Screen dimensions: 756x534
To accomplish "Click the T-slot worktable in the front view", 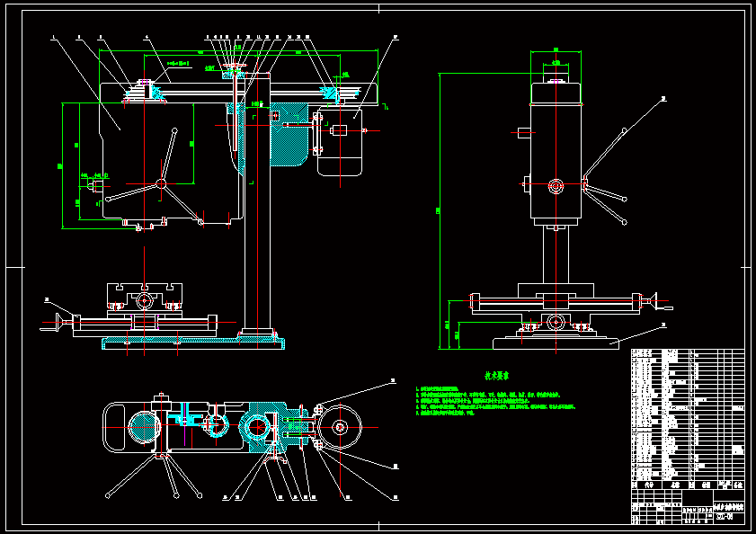I will (x=145, y=296).
